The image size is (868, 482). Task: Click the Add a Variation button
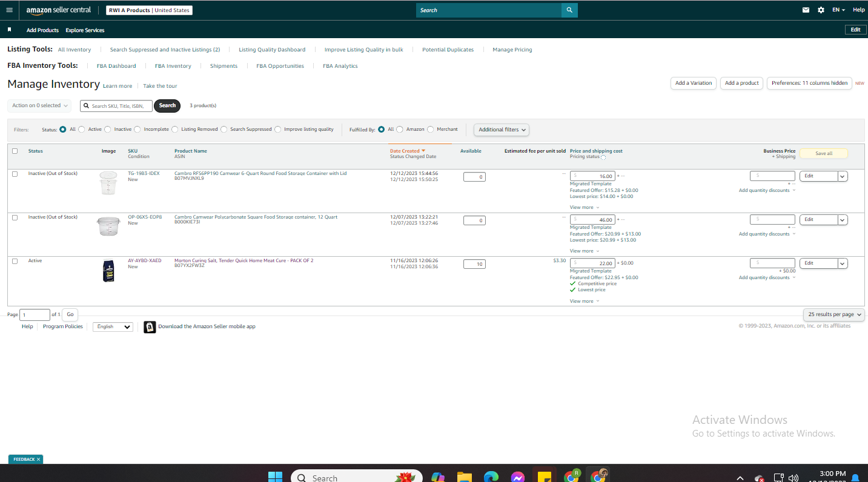pyautogui.click(x=694, y=83)
